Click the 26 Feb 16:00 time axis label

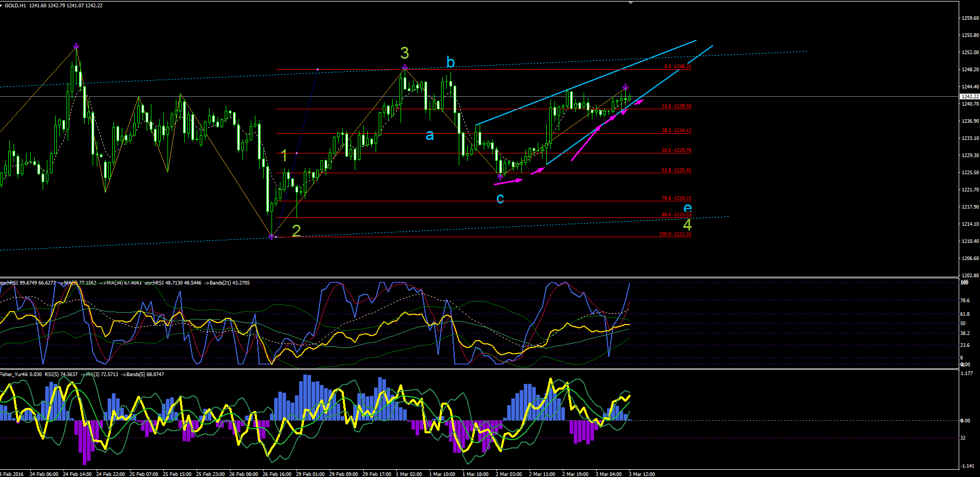[x=277, y=474]
